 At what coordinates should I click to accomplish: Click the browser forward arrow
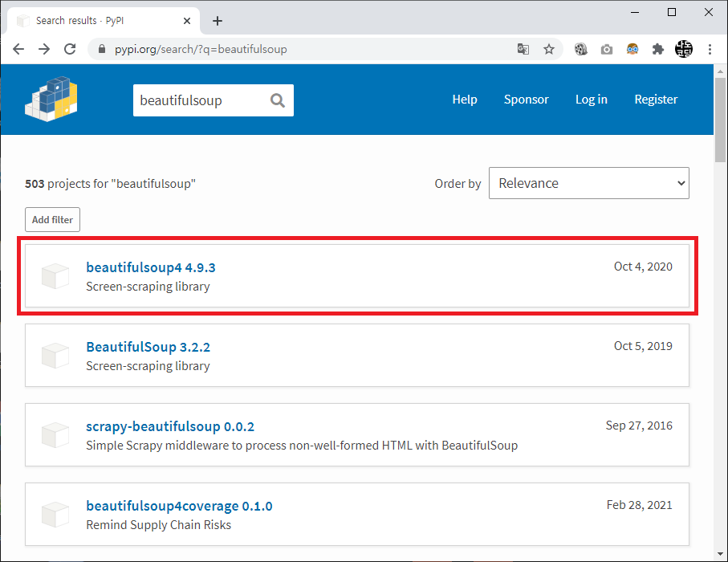point(44,49)
